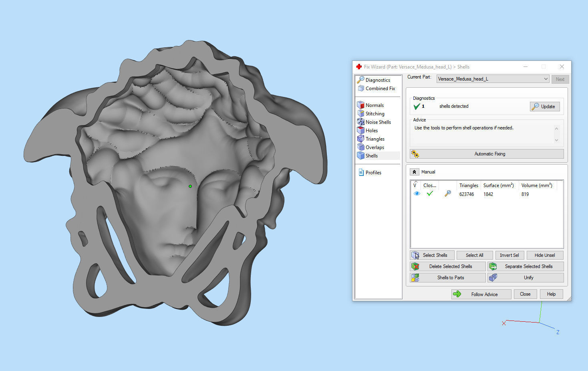This screenshot has width=588, height=371.
Task: Sort by Volume (mm³) column
Action: (537, 185)
